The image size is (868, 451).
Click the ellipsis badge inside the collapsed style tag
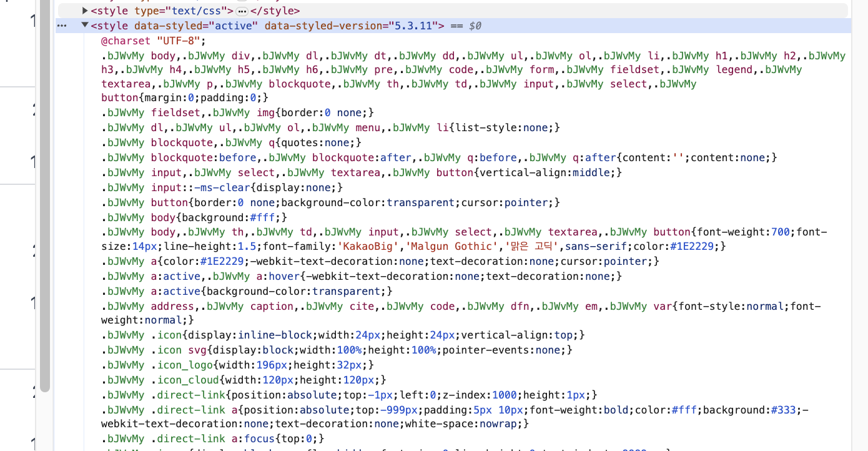pos(242,11)
